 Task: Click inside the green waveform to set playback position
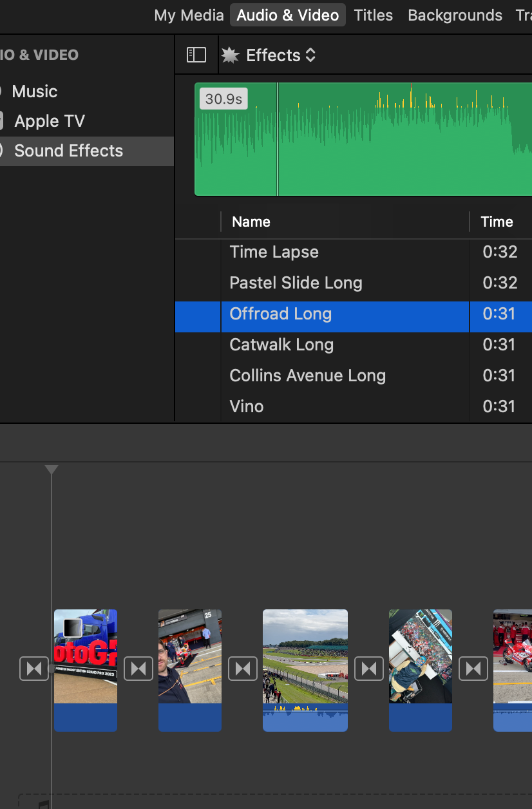361,138
